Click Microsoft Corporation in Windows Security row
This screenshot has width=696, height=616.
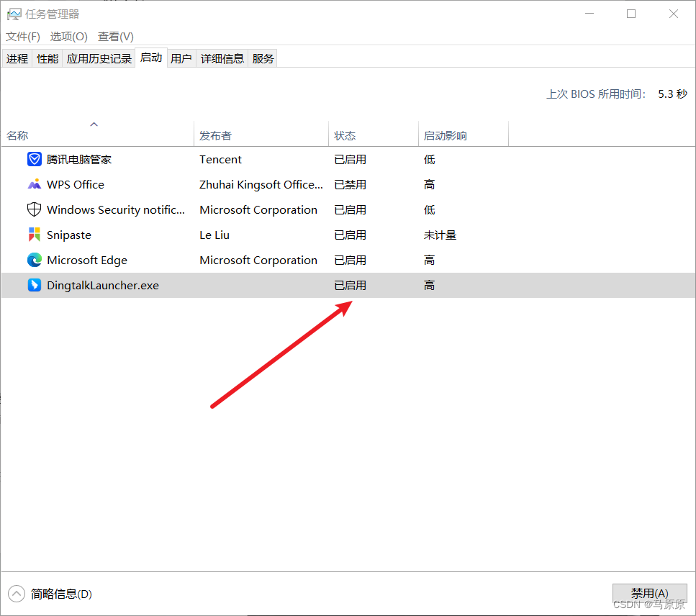pos(258,210)
